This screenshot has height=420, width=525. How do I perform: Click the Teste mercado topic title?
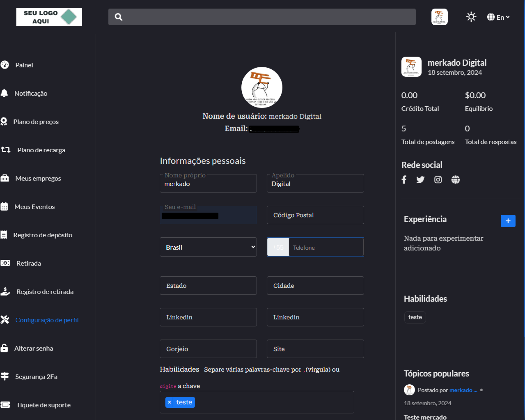(425, 417)
